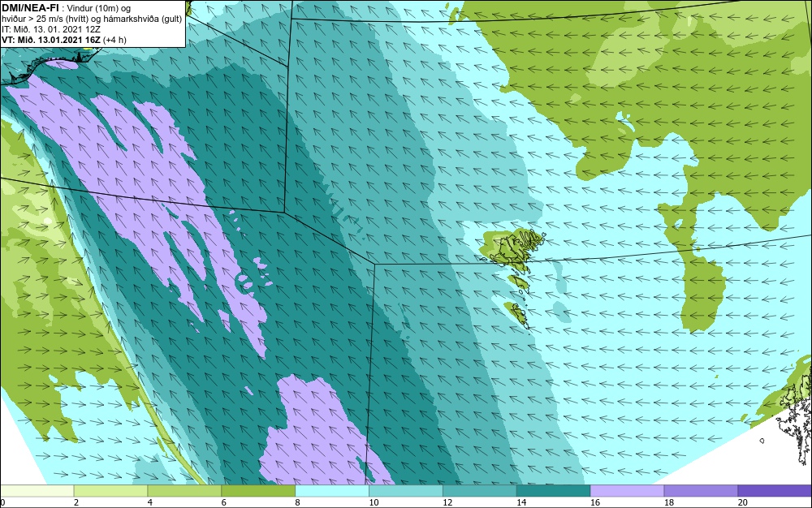Click the legend scale label '14'
This screenshot has height=508, width=812.
(521, 502)
